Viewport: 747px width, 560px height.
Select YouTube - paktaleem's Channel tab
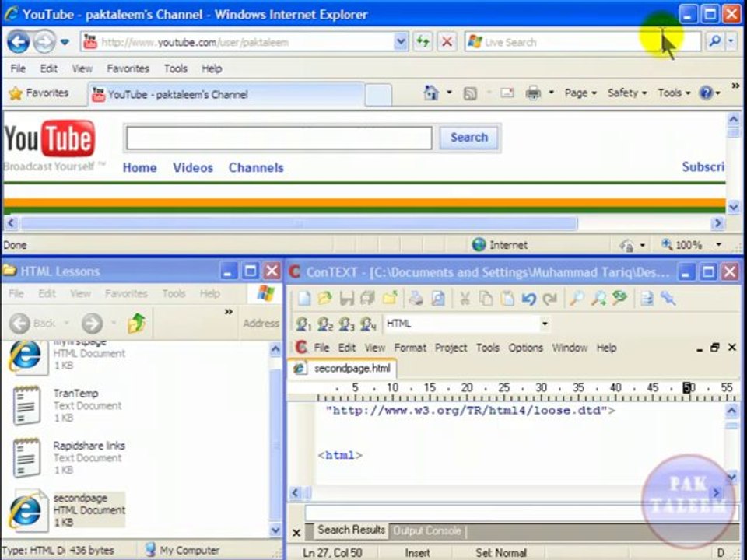tap(226, 94)
